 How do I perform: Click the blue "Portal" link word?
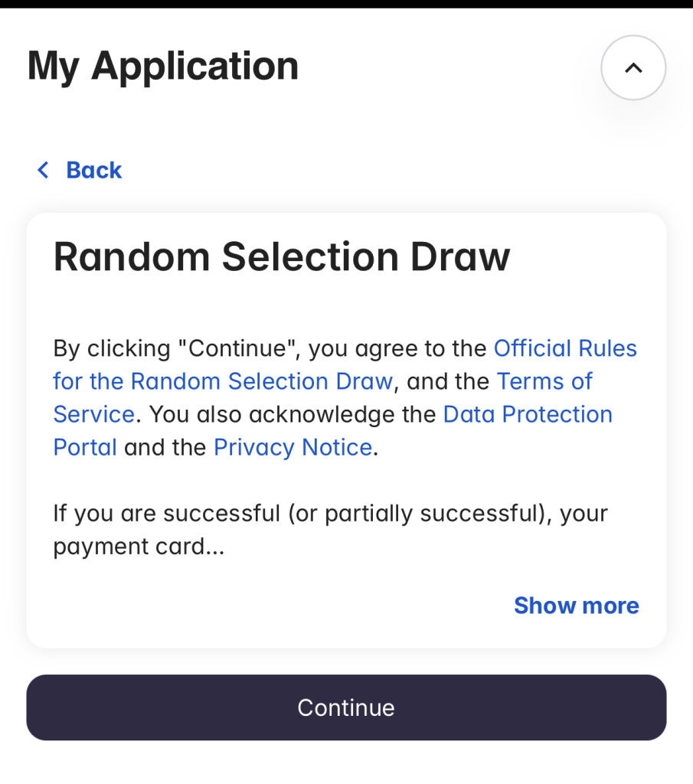tap(85, 447)
